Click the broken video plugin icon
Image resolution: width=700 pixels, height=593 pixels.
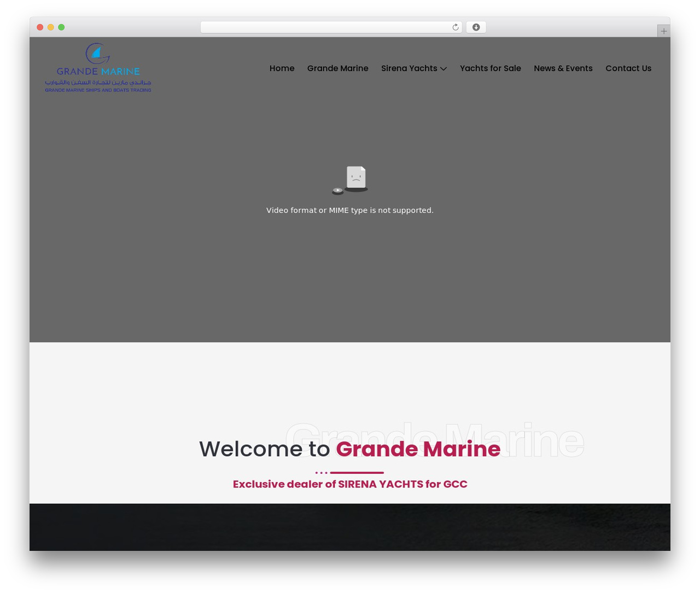(x=350, y=180)
